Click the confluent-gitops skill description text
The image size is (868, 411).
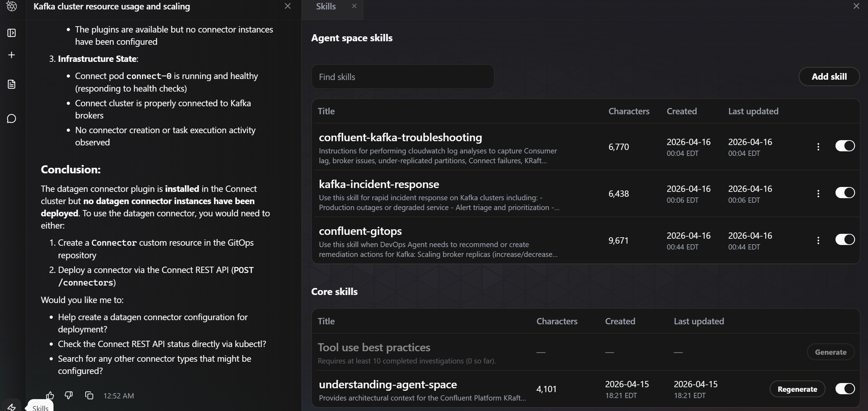(438, 249)
